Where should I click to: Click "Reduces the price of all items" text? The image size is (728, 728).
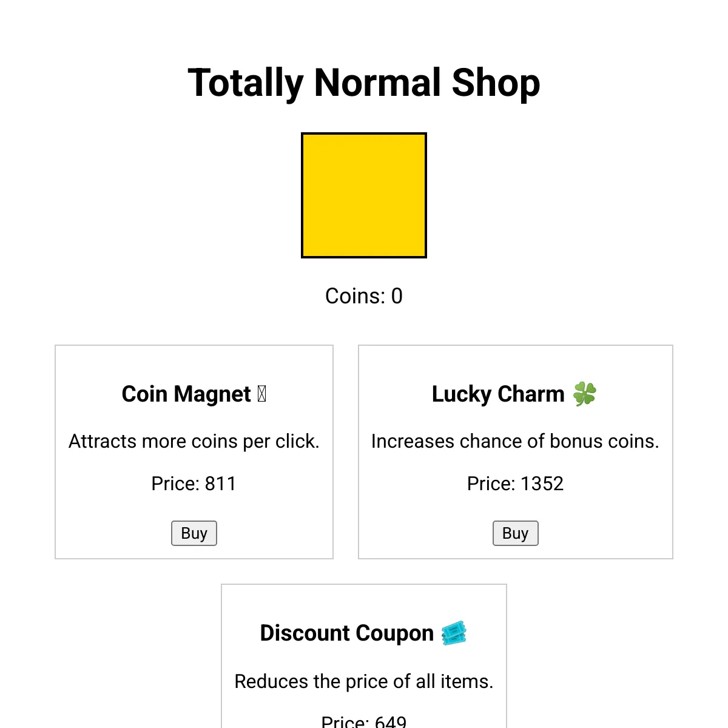(x=364, y=681)
